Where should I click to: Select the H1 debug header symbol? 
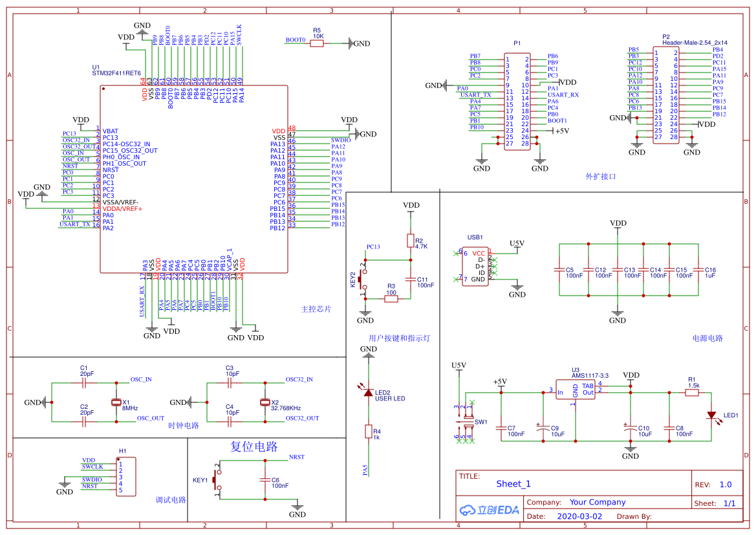tap(126, 477)
